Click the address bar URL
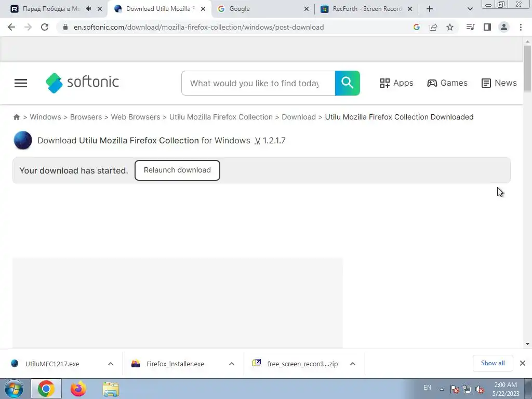Viewport: 532px width, 399px height. pyautogui.click(x=199, y=27)
